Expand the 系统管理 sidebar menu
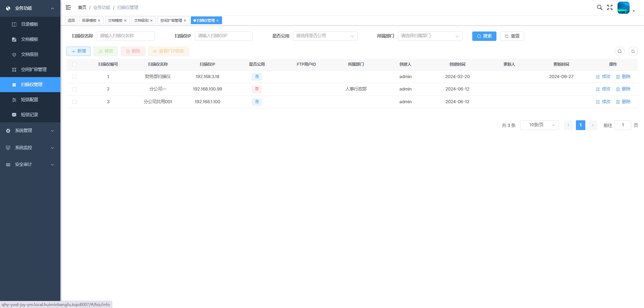The width and height of the screenshot is (644, 308). (30, 131)
